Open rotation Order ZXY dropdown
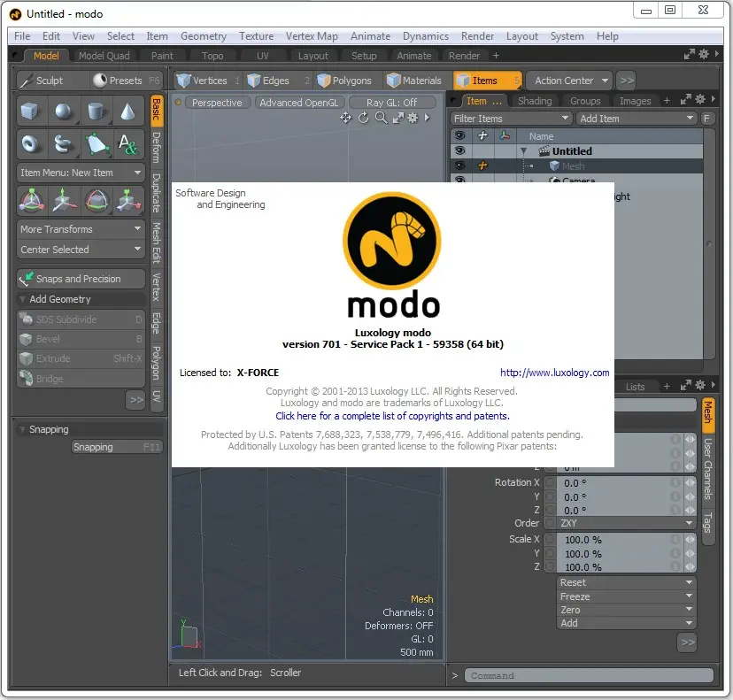Screen dimensions: 733x700 coord(625,523)
